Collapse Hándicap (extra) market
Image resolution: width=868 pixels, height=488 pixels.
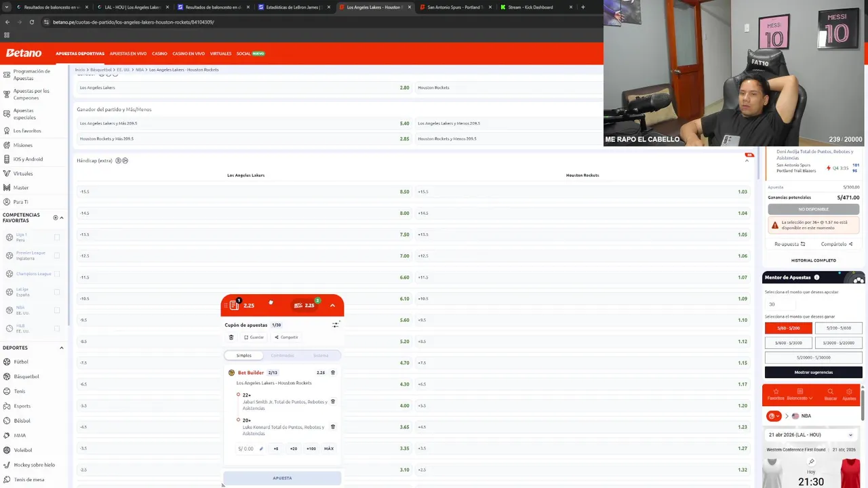pos(747,161)
